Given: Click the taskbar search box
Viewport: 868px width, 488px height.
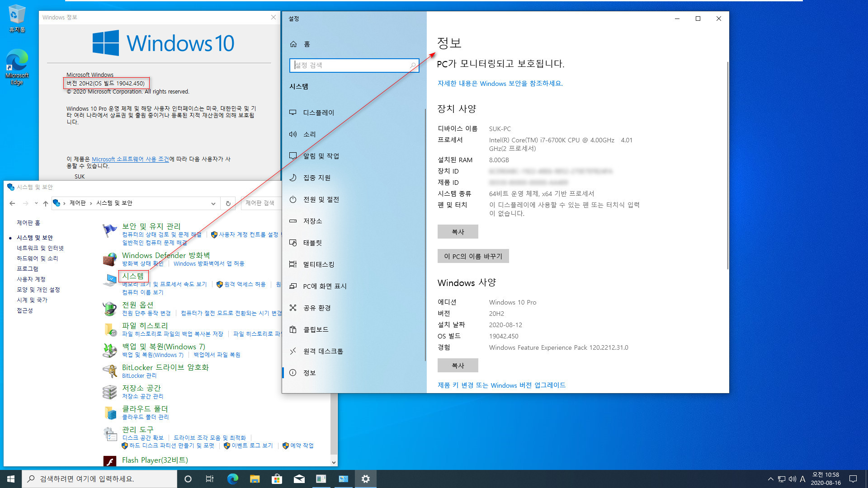Looking at the screenshot, I should [x=99, y=479].
